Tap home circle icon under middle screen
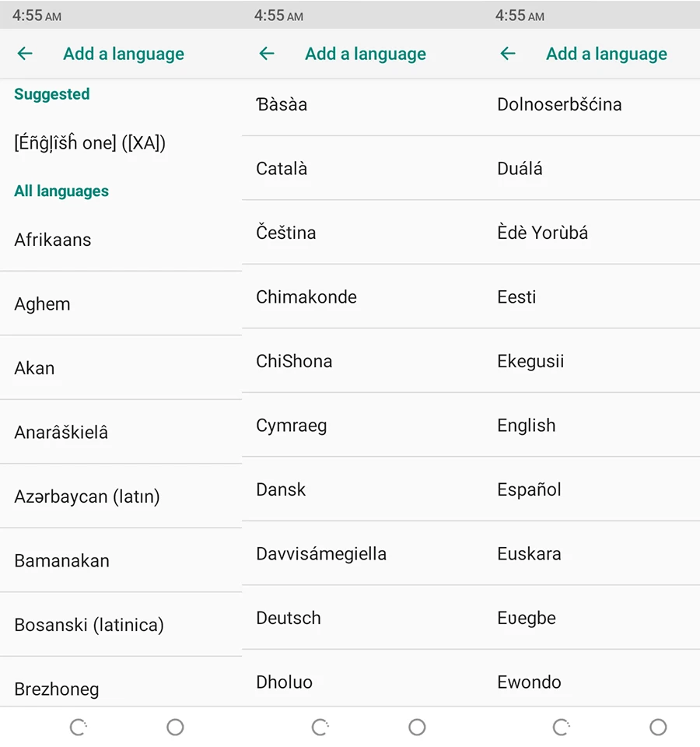Screen dimensions: 700x747 [417, 727]
